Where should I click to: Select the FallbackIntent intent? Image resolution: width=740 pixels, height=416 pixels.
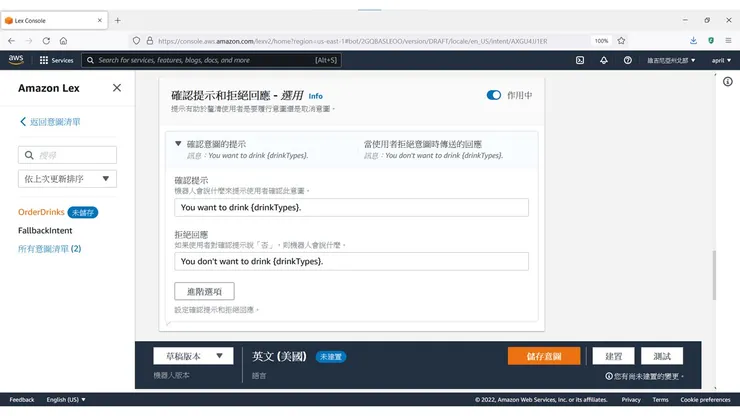pos(45,230)
